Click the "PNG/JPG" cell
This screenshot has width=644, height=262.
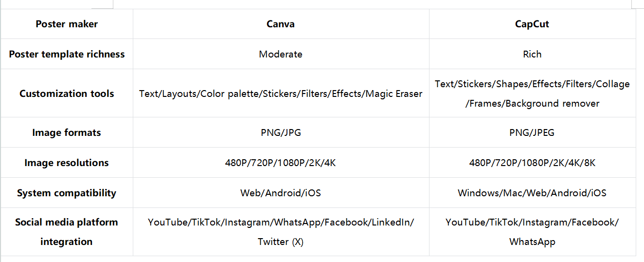pos(281,132)
